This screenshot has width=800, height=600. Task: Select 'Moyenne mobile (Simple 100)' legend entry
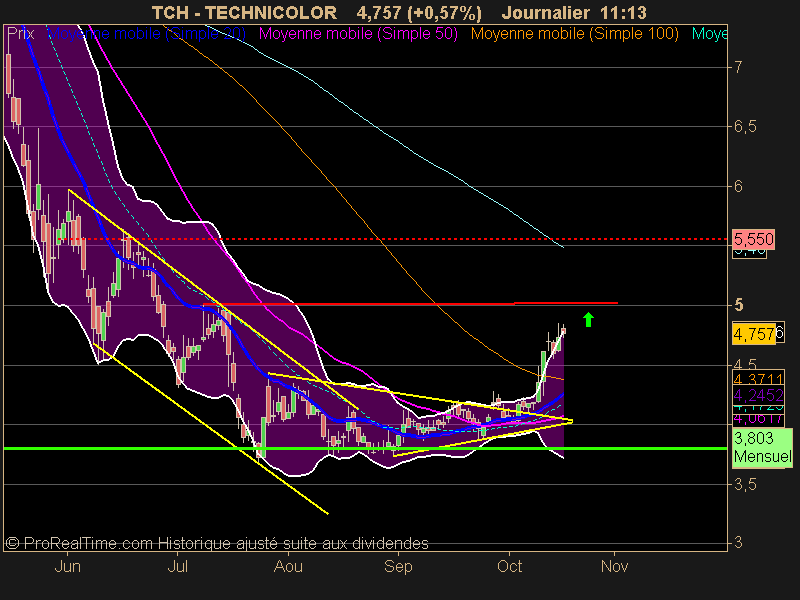[x=574, y=34]
